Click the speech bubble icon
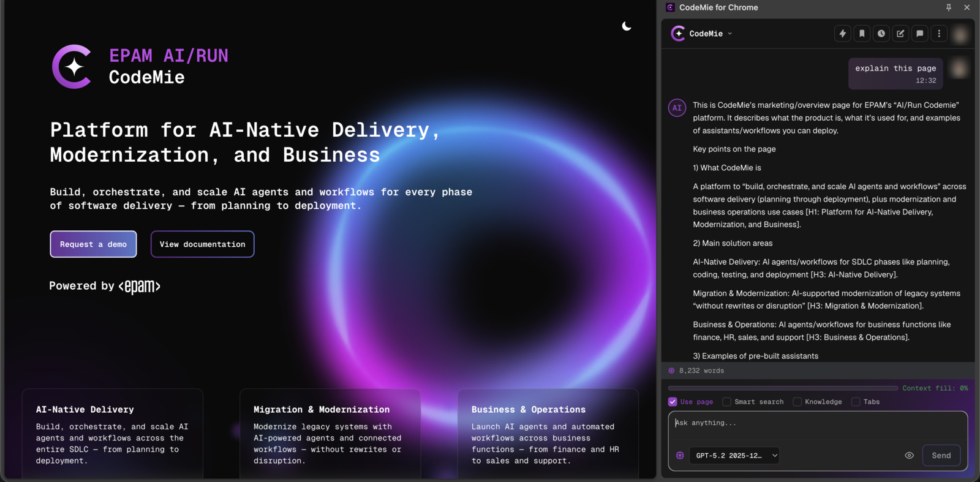Image resolution: width=980 pixels, height=482 pixels. pyautogui.click(x=920, y=34)
